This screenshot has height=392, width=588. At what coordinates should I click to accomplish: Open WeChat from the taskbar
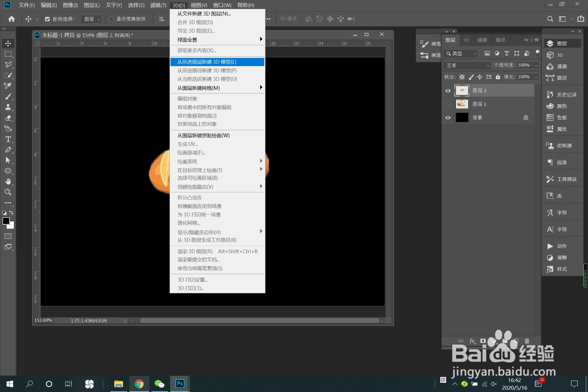[x=159, y=384]
